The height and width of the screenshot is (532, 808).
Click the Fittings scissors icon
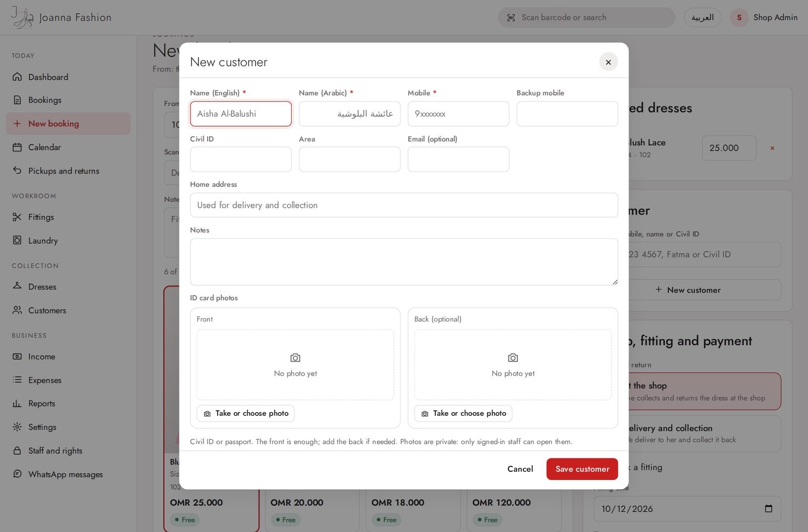pos(17,217)
